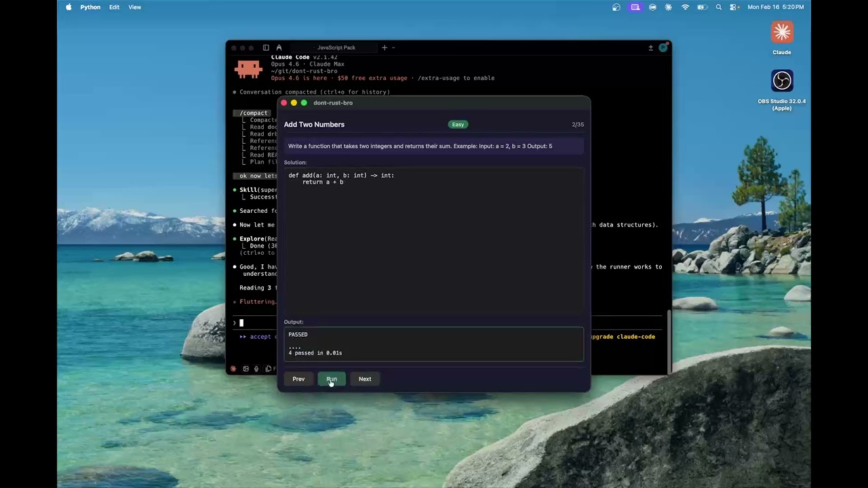This screenshot has height=488, width=868.
Task: Click the Claude Code pixel mascot logo
Action: [x=248, y=68]
